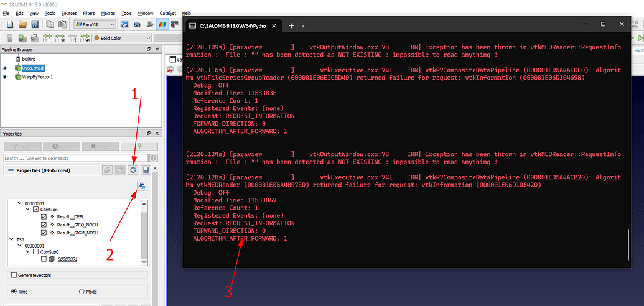Click the highlighted ParaViS module icon
Viewport: 644px width, 306px height.
(x=162, y=25)
